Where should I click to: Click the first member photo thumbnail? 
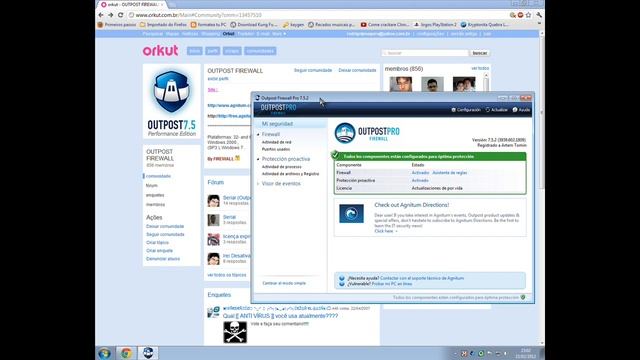[x=401, y=84]
